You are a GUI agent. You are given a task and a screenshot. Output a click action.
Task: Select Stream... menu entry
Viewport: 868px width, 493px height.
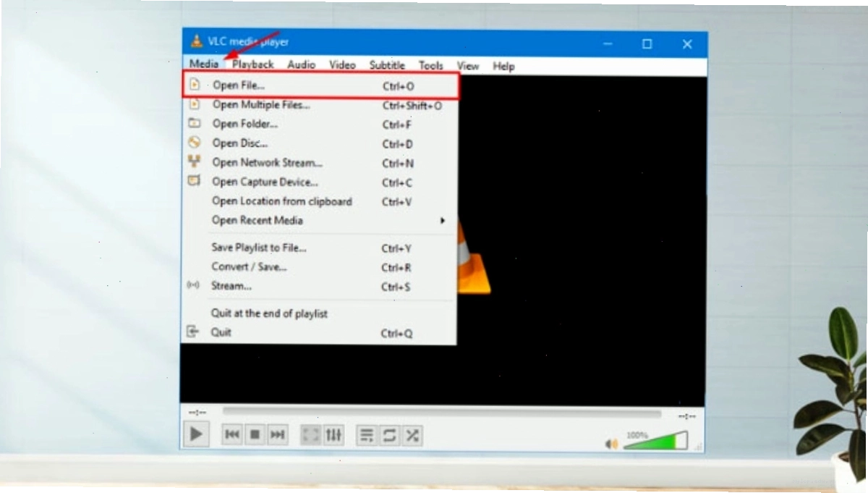(320, 286)
